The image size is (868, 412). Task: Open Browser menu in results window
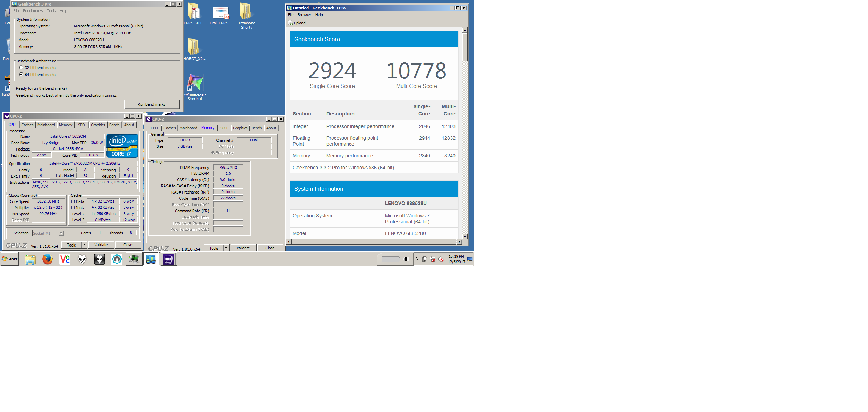click(x=304, y=15)
